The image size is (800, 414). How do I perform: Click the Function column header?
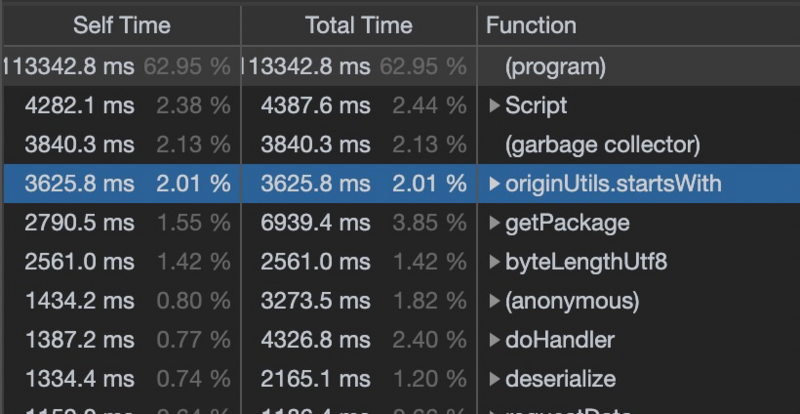click(531, 25)
